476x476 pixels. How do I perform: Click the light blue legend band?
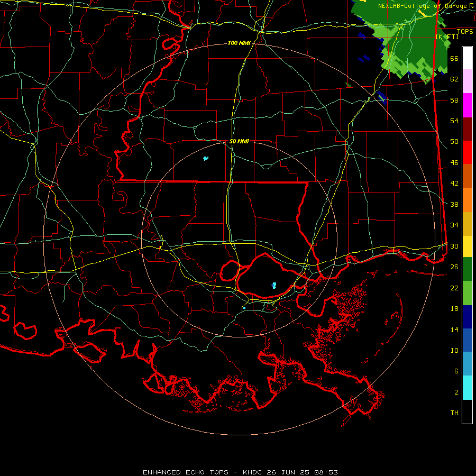click(467, 364)
